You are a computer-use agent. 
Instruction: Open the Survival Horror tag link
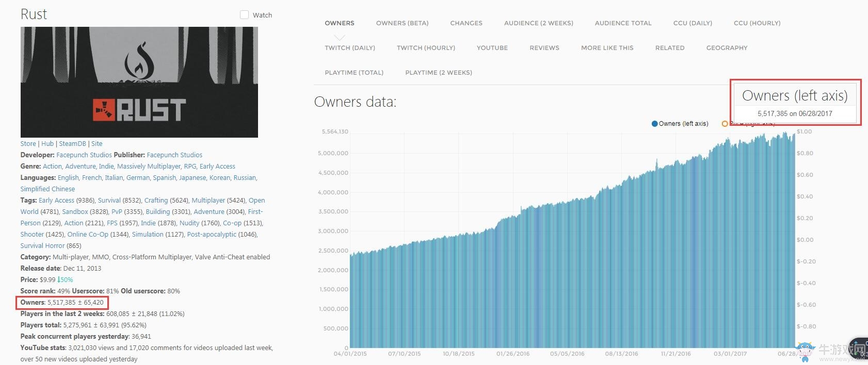pos(43,246)
